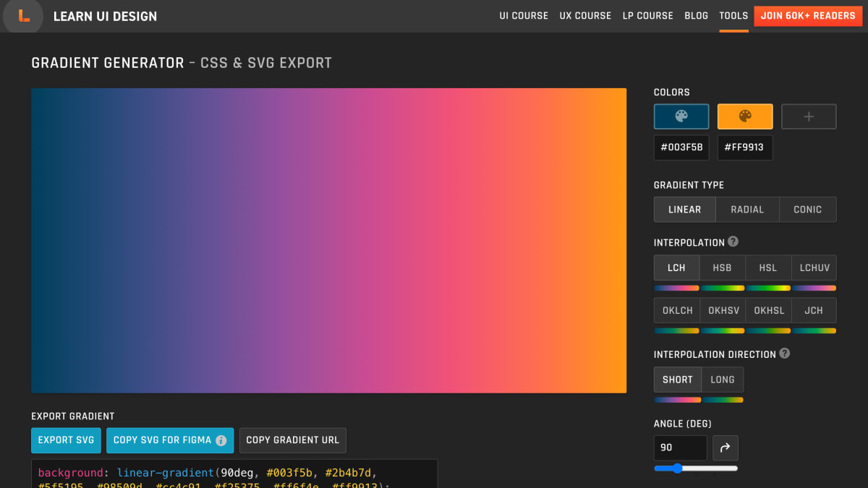Open the TOOLS nav item

[x=733, y=16]
